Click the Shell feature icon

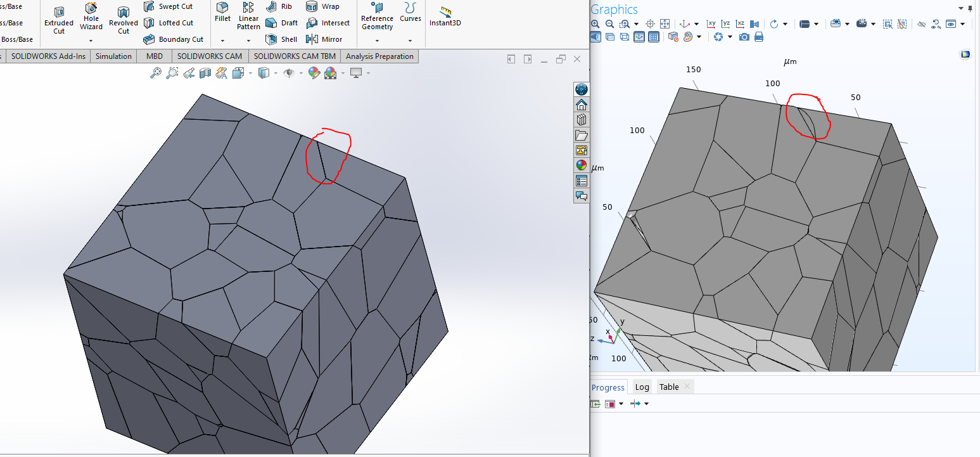(281, 39)
